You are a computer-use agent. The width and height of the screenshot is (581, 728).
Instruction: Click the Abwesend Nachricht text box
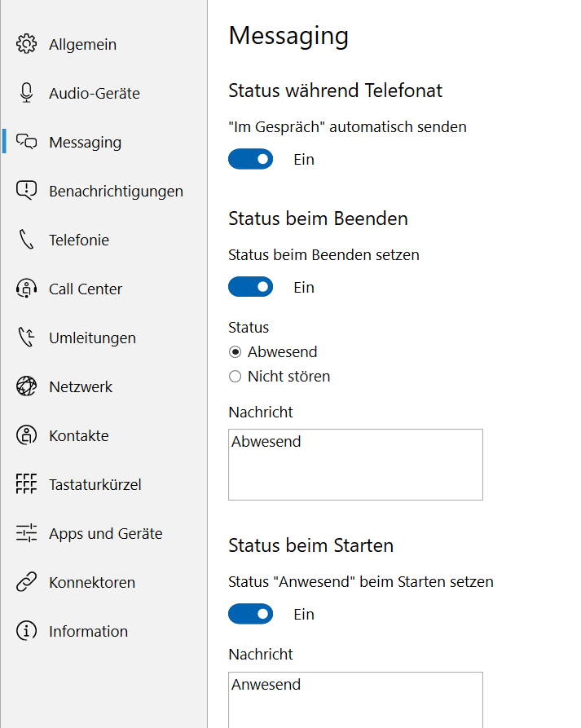pyautogui.click(x=355, y=465)
